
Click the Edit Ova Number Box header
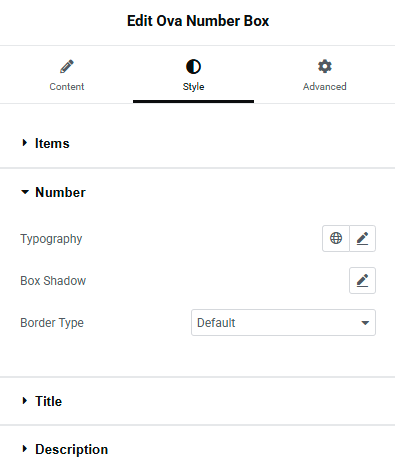point(198,21)
